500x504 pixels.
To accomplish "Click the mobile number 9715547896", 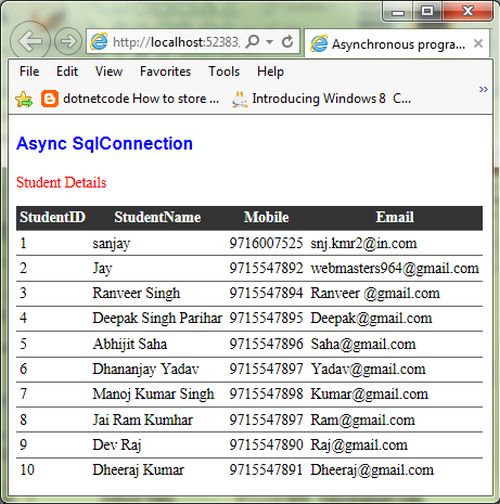I will point(266,344).
